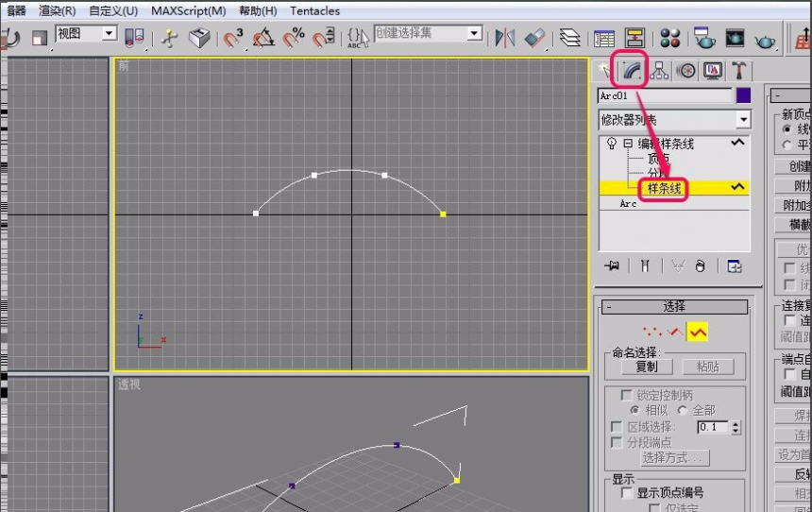Image resolution: width=812 pixels, height=512 pixels.
Task: Open Edit Named Selection Sets icon
Action: click(x=358, y=38)
